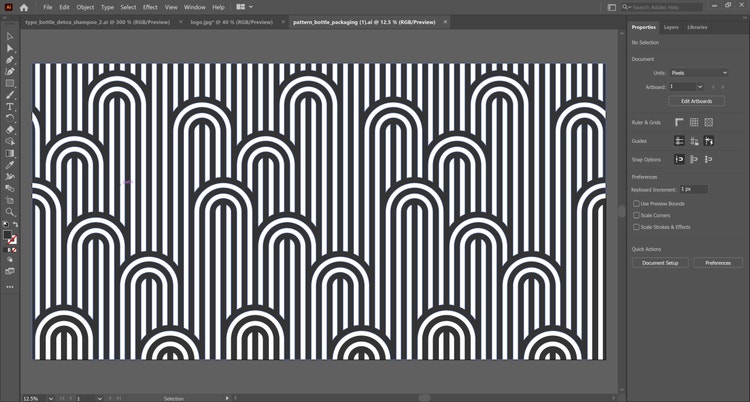Click the Document Setup button
The image size is (750, 402).
[x=660, y=263]
